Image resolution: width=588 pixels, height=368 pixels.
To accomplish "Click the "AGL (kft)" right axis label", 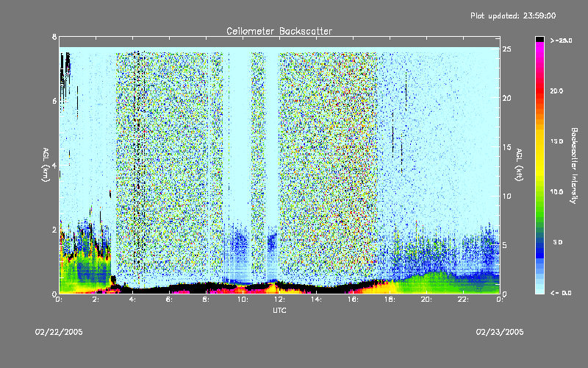I will 520,164.
